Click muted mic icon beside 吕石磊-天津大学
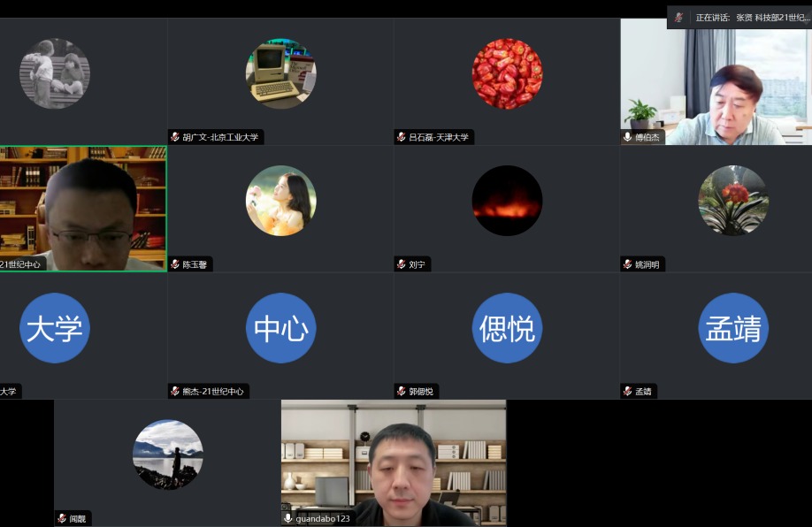Screen dimensions: 812x527 click(x=402, y=137)
